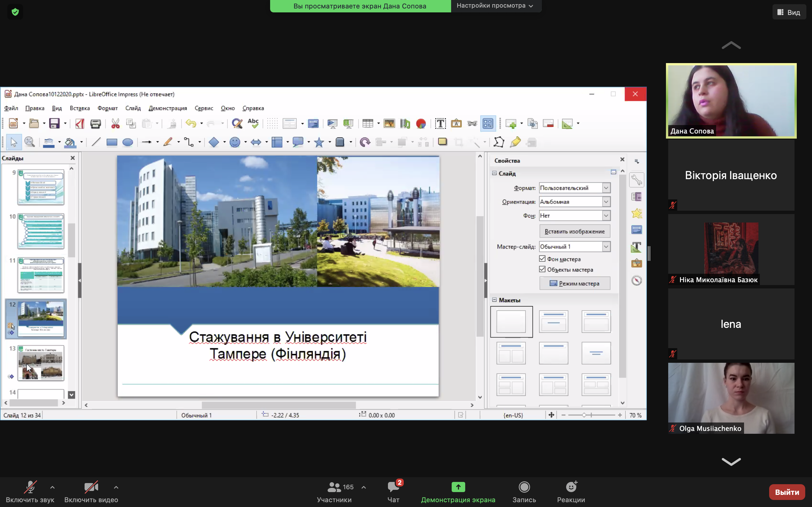Viewport: 812px width, 507px height.
Task: Expand Настройки просмотра dropdown
Action: (495, 6)
